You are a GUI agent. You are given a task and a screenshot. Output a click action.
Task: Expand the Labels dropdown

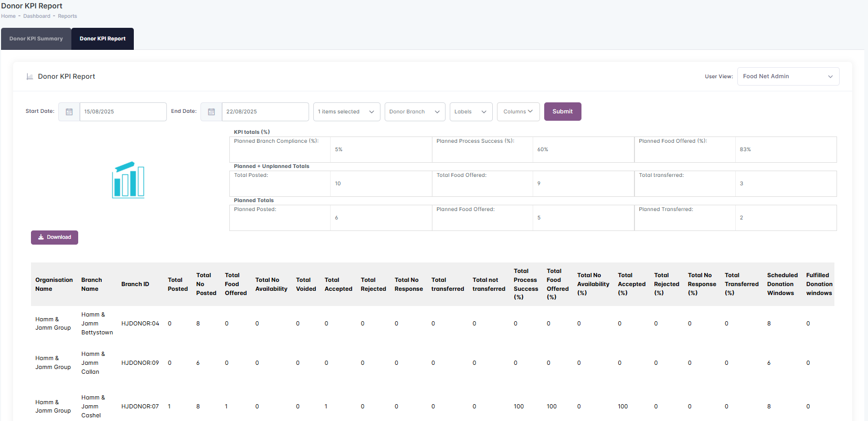pyautogui.click(x=471, y=112)
